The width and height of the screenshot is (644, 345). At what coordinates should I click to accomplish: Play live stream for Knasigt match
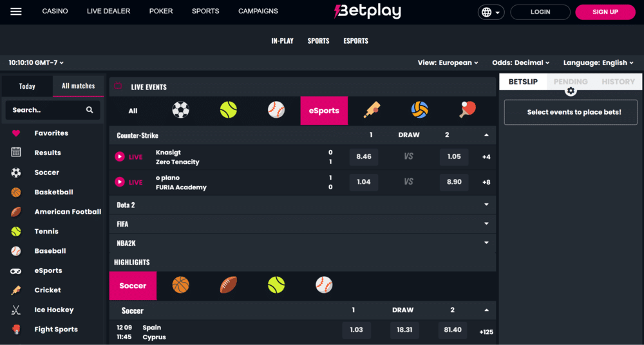(120, 156)
